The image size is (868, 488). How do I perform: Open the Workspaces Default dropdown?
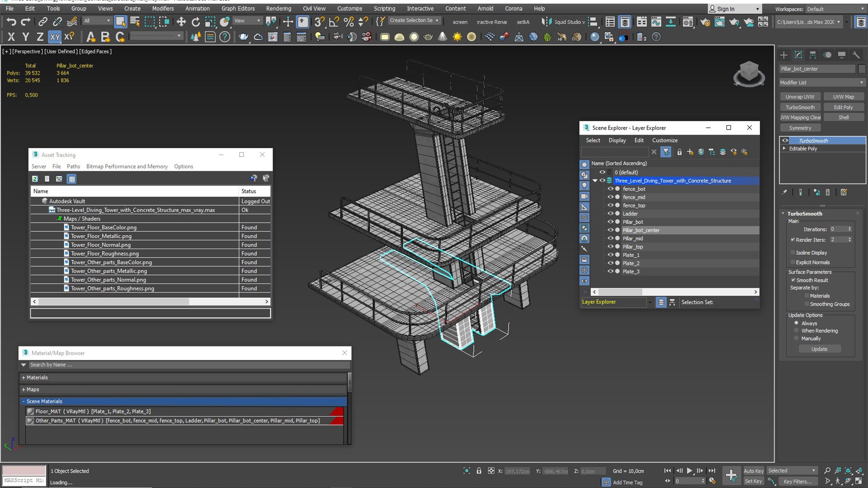pos(835,9)
